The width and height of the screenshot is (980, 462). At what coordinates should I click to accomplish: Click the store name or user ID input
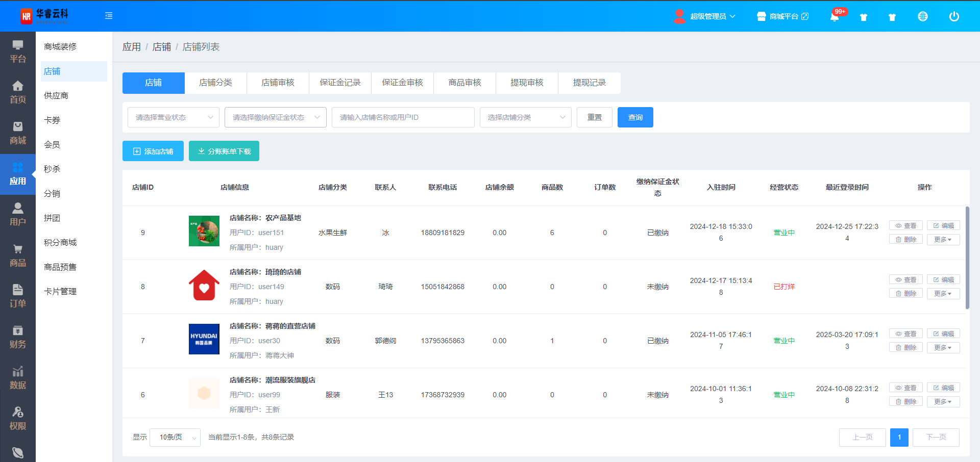coord(403,117)
